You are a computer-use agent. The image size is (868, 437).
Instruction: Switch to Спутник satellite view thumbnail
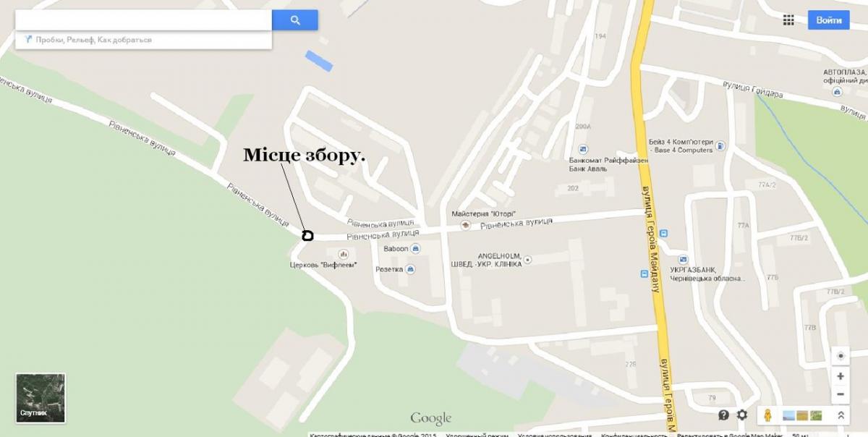(x=41, y=398)
